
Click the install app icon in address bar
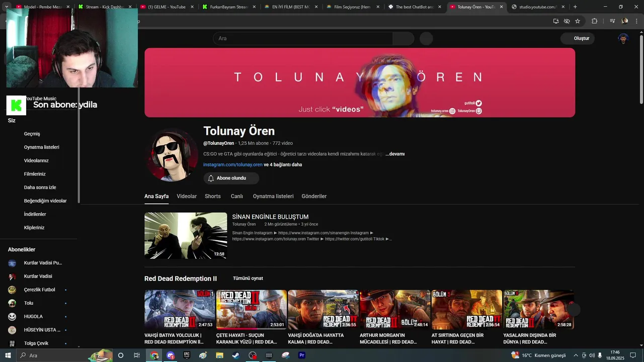pyautogui.click(x=556, y=21)
